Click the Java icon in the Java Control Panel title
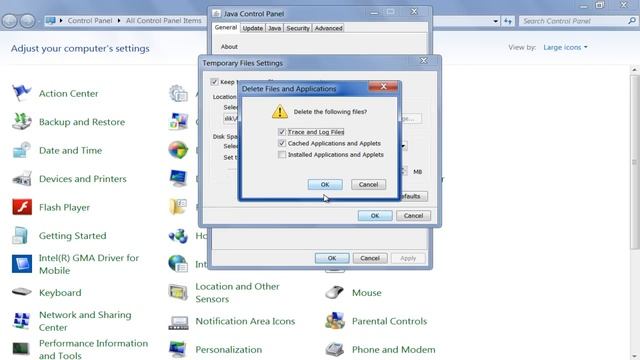 (216, 13)
